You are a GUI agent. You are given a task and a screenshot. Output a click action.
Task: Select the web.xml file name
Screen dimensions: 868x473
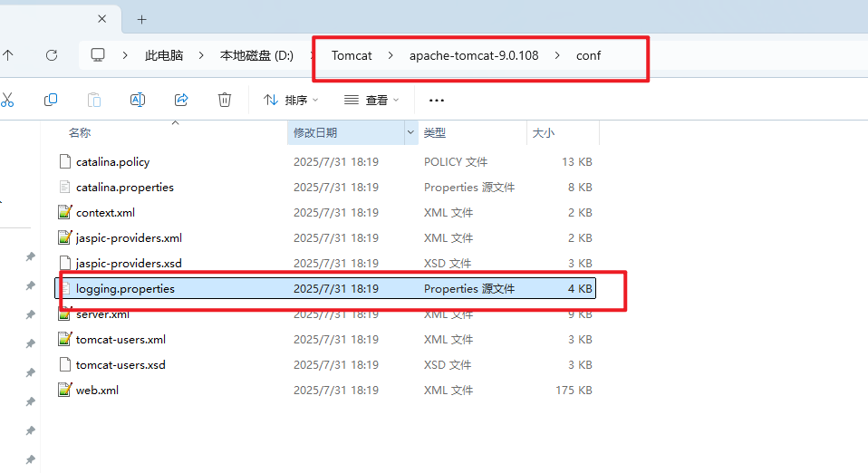click(98, 391)
